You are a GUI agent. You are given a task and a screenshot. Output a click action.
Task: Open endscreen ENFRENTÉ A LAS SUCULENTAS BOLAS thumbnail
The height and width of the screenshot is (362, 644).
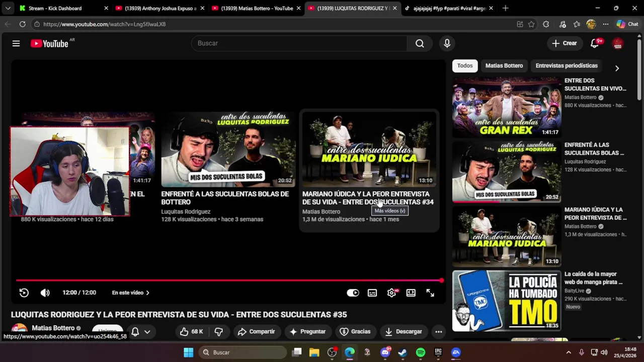228,149
